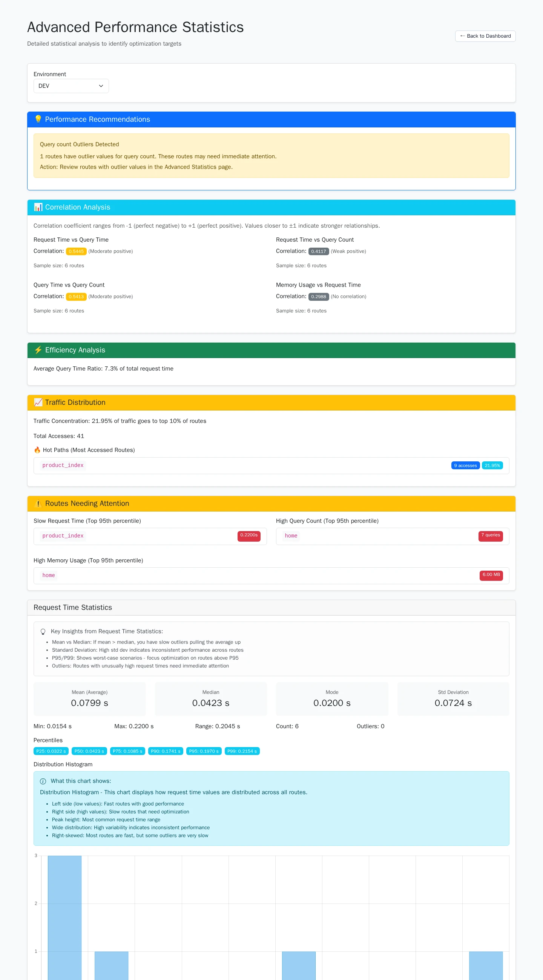
Task: Click the Outliers: 0 value
Action: pos(370,726)
